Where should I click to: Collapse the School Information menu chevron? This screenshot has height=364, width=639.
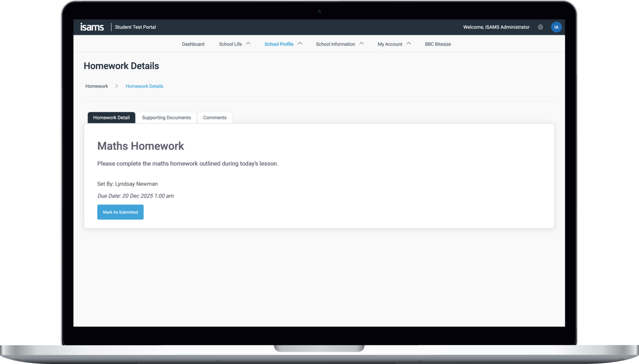click(x=361, y=43)
